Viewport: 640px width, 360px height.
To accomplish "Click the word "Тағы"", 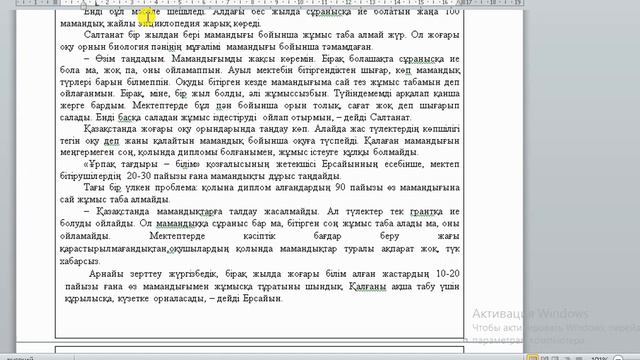I will (94, 188).
